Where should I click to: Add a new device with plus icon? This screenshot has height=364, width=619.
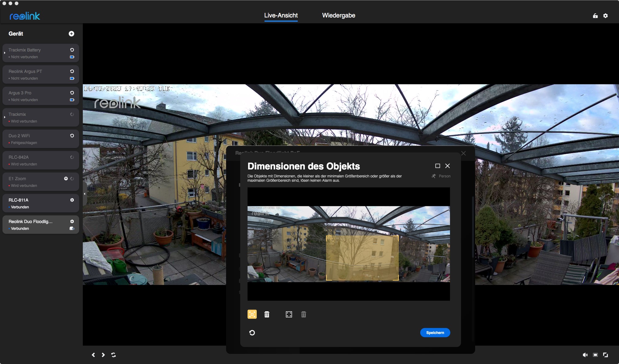(x=71, y=34)
